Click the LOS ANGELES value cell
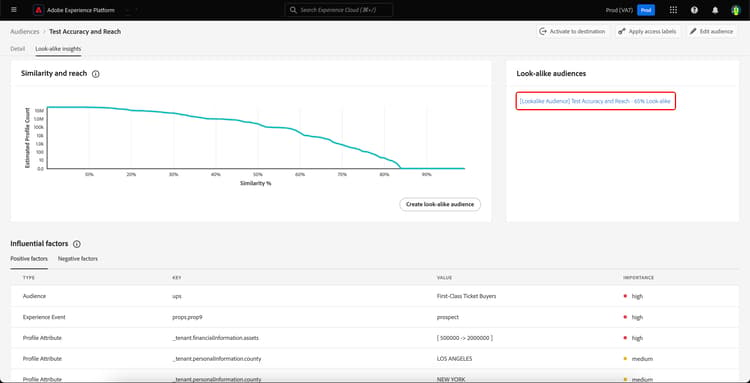Viewport: 750px width, 383px height. click(453, 359)
